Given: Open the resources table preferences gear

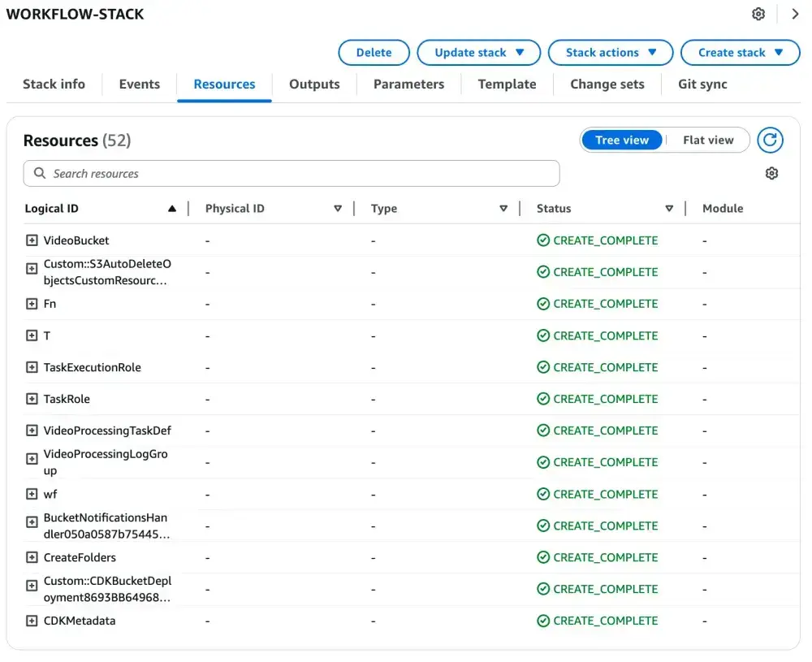Looking at the screenshot, I should click(x=771, y=174).
